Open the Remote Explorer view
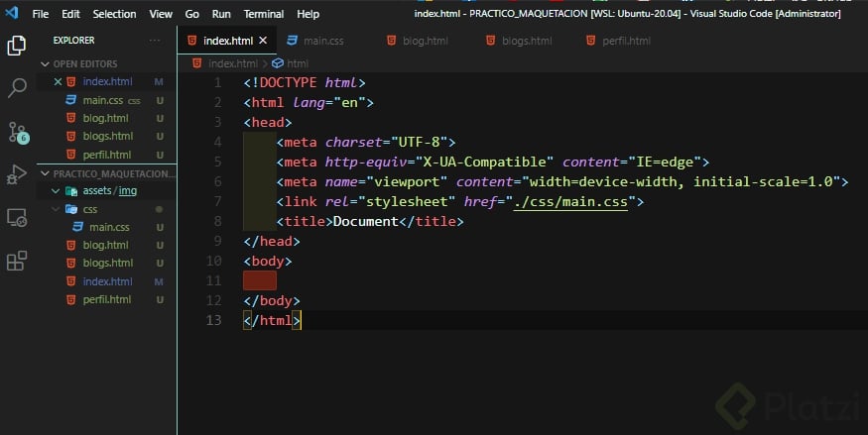The image size is (868, 435). click(17, 218)
